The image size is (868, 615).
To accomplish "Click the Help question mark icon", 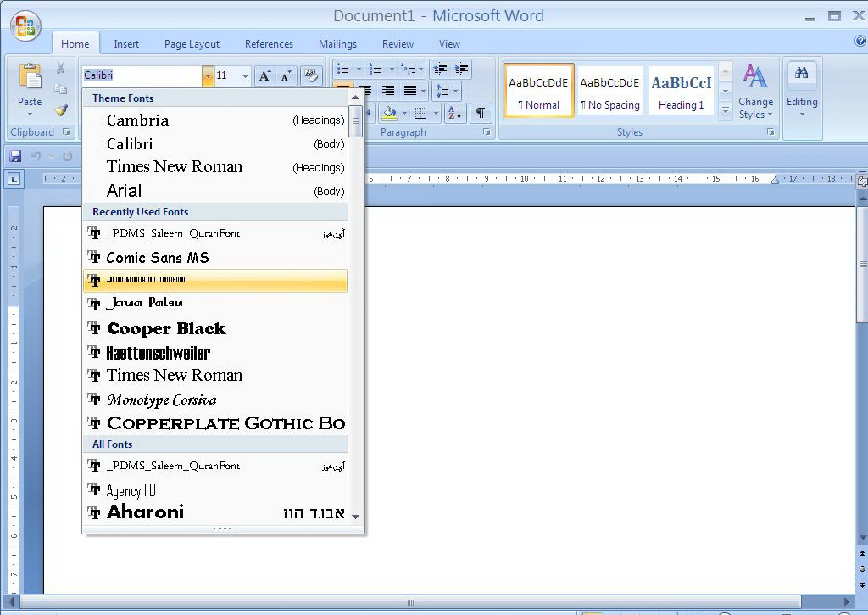I will (860, 41).
